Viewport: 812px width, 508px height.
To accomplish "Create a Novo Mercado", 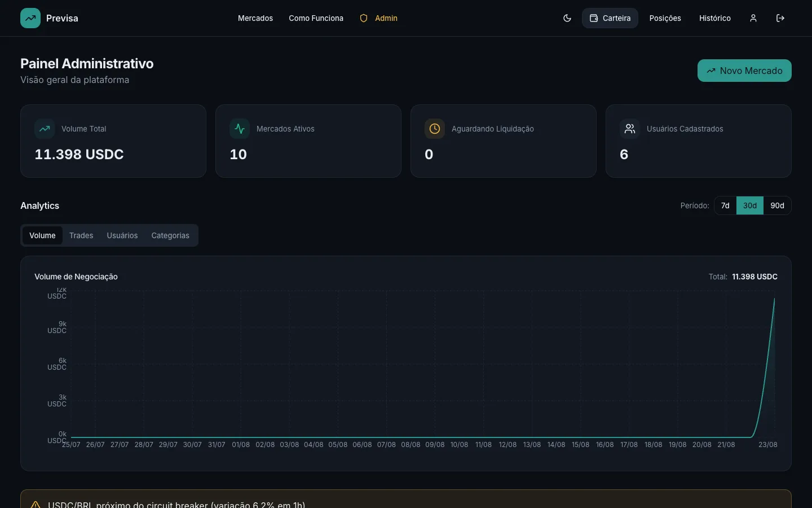I will (744, 71).
